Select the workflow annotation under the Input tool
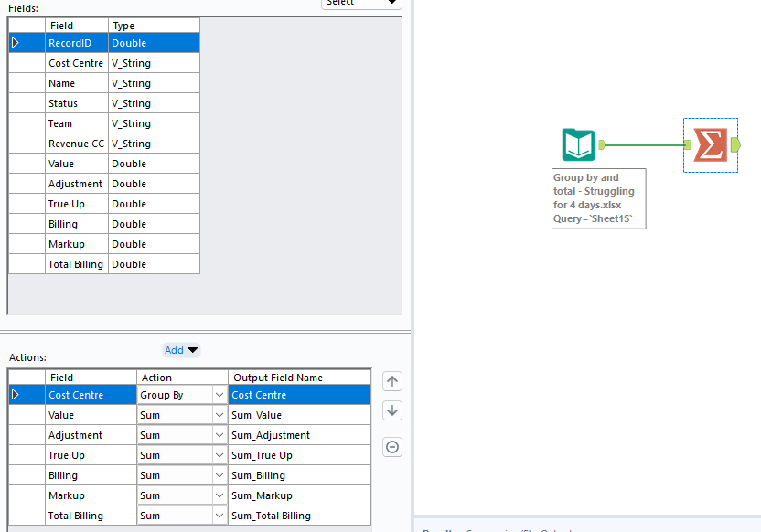This screenshot has height=532, width=761. (x=599, y=198)
